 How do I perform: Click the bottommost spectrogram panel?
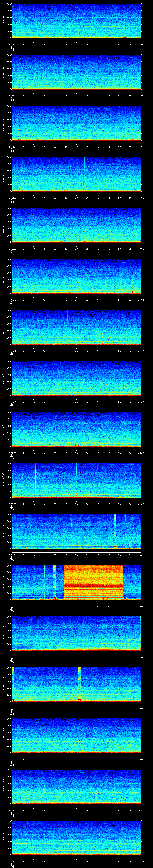76,837
